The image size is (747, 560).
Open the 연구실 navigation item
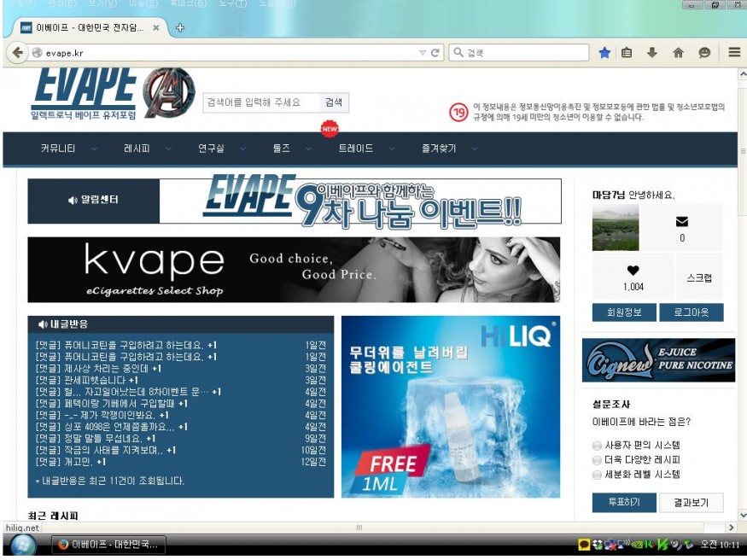point(211,149)
